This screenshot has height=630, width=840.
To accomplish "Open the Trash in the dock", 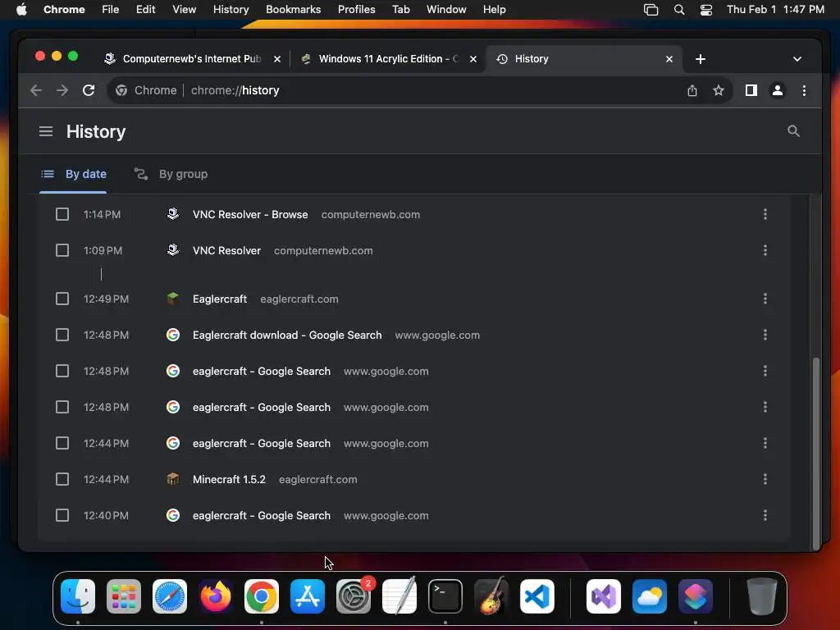I will click(x=762, y=596).
